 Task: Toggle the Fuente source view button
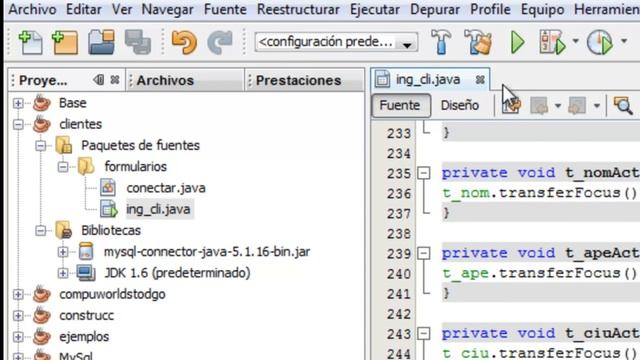pyautogui.click(x=400, y=105)
